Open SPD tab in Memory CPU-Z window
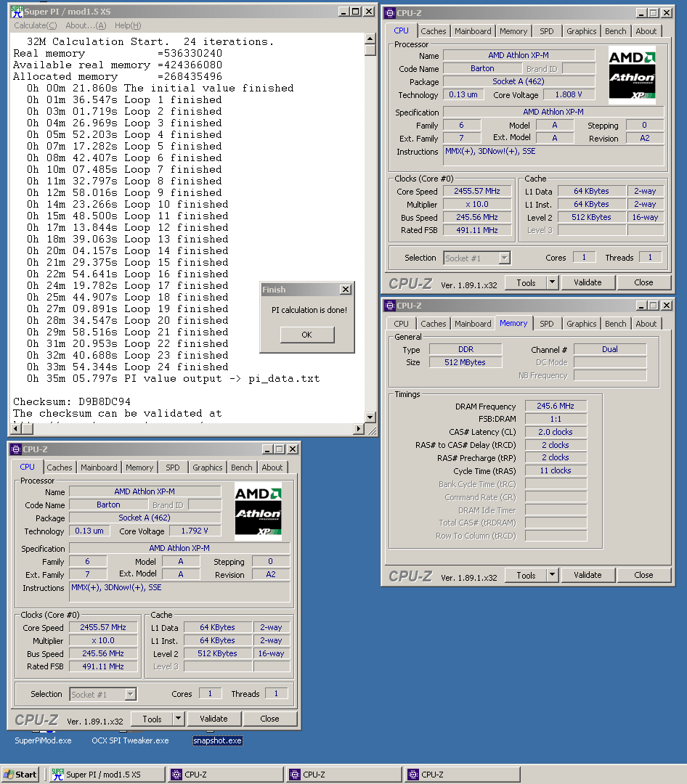 tap(546, 324)
